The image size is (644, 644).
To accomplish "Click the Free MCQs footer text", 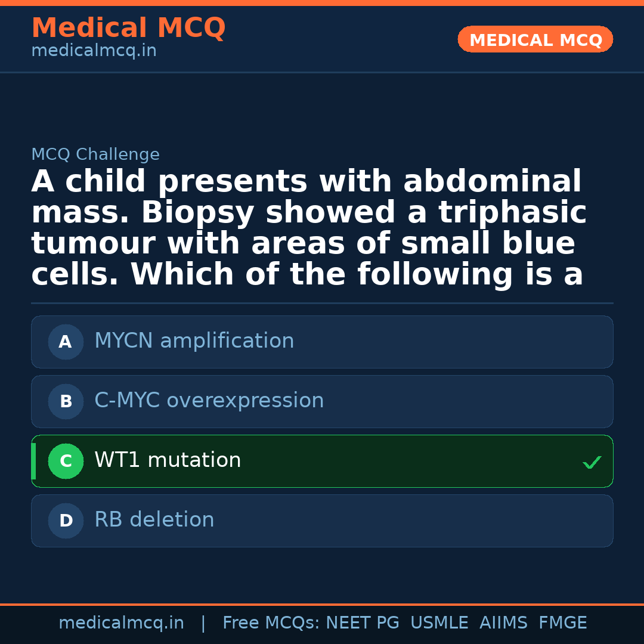I will 271,623.
